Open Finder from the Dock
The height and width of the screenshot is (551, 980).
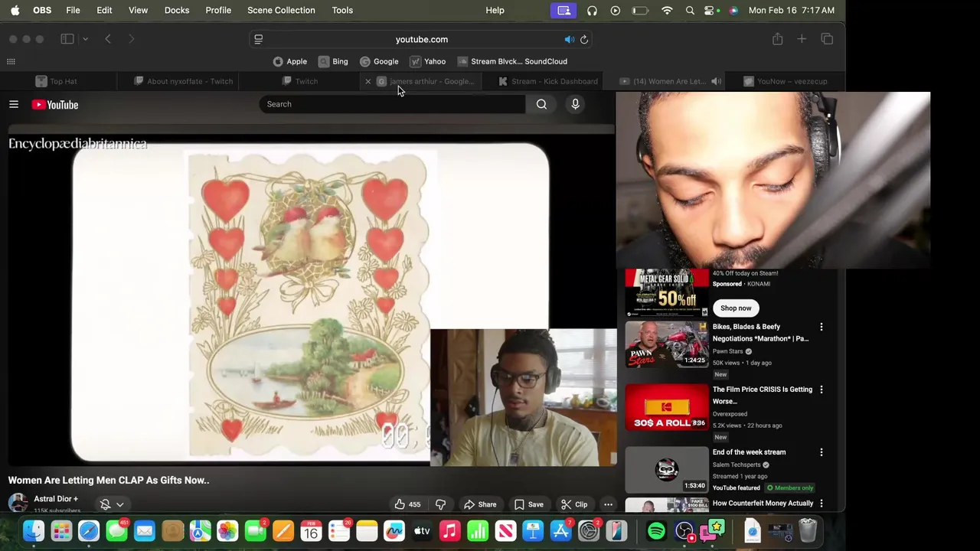(x=34, y=530)
